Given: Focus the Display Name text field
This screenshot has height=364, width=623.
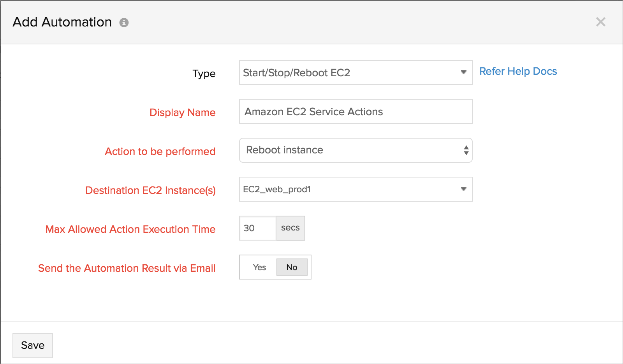Looking at the screenshot, I should point(355,111).
